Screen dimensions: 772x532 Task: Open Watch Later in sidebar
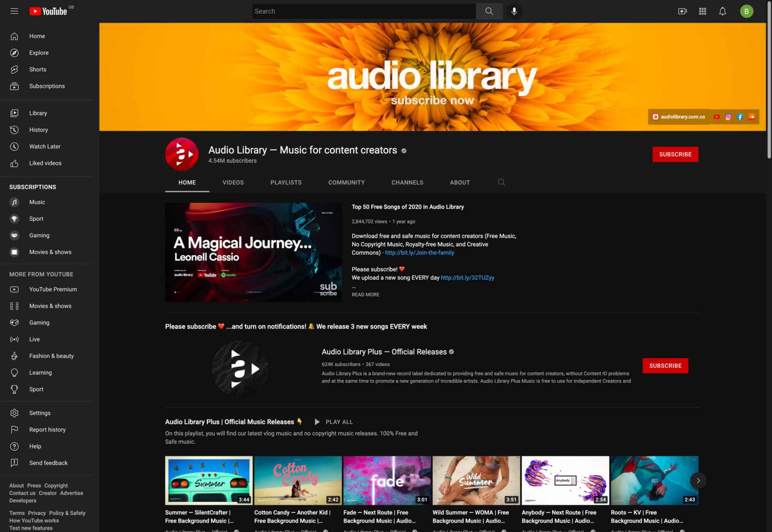pos(47,146)
